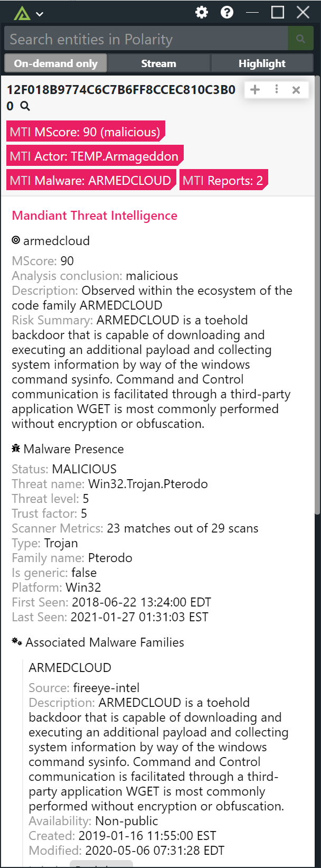The image size is (321, 868).
Task: Open settings with the gear icon
Action: (x=202, y=13)
